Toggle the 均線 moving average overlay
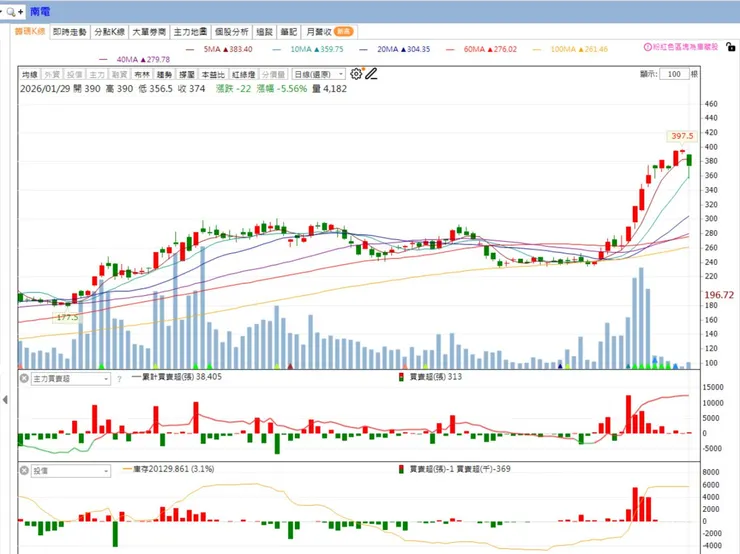Viewport: 740px width, 554px height. coord(30,75)
